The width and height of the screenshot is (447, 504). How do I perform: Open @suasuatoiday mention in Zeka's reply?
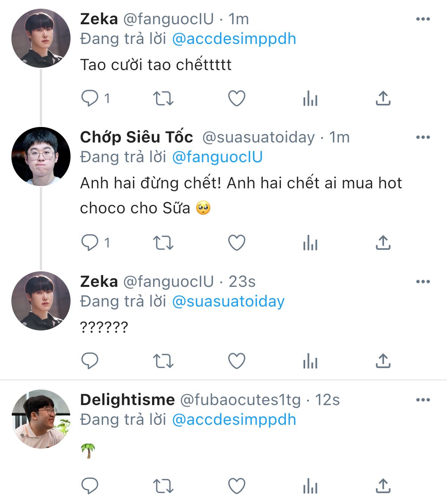coord(228,302)
